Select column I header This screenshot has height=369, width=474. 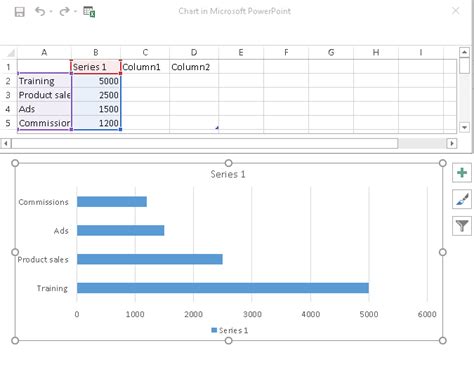(x=421, y=53)
